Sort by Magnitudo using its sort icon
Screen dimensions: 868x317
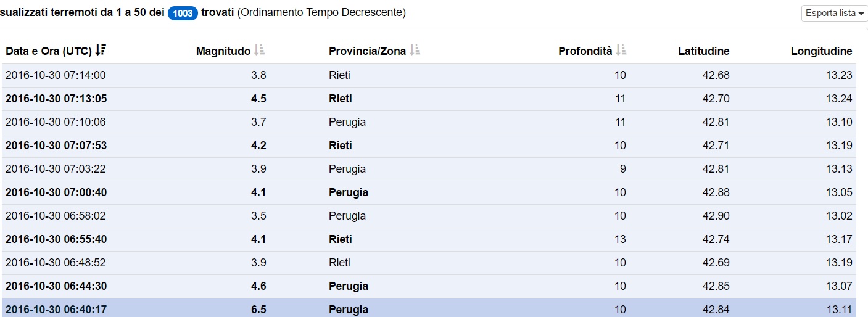260,51
